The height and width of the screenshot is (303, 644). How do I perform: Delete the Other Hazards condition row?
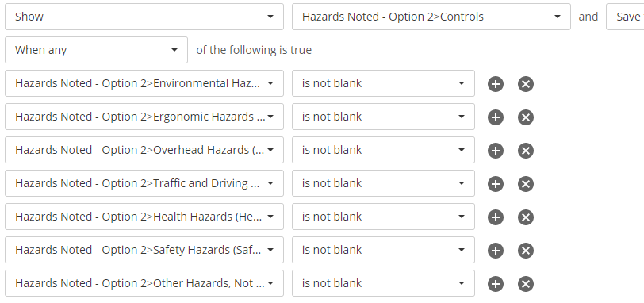pyautogui.click(x=526, y=284)
